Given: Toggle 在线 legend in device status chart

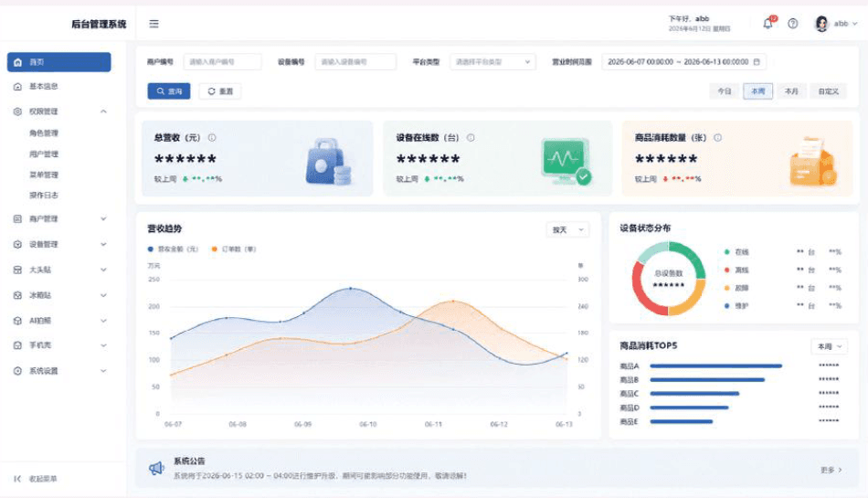Looking at the screenshot, I should [736, 252].
